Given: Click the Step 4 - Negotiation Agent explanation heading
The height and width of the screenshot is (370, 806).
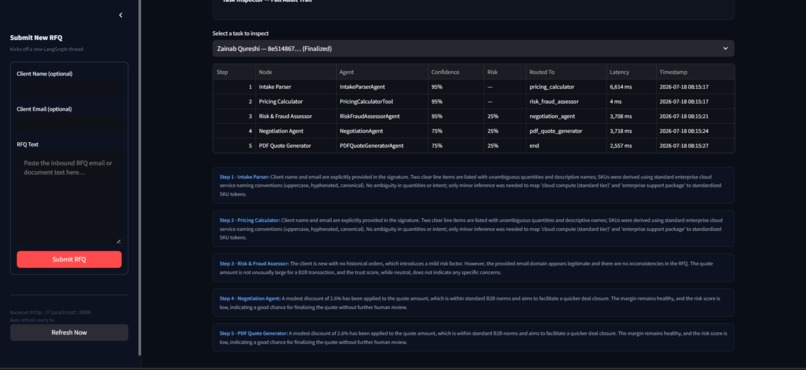Looking at the screenshot, I should click(250, 298).
